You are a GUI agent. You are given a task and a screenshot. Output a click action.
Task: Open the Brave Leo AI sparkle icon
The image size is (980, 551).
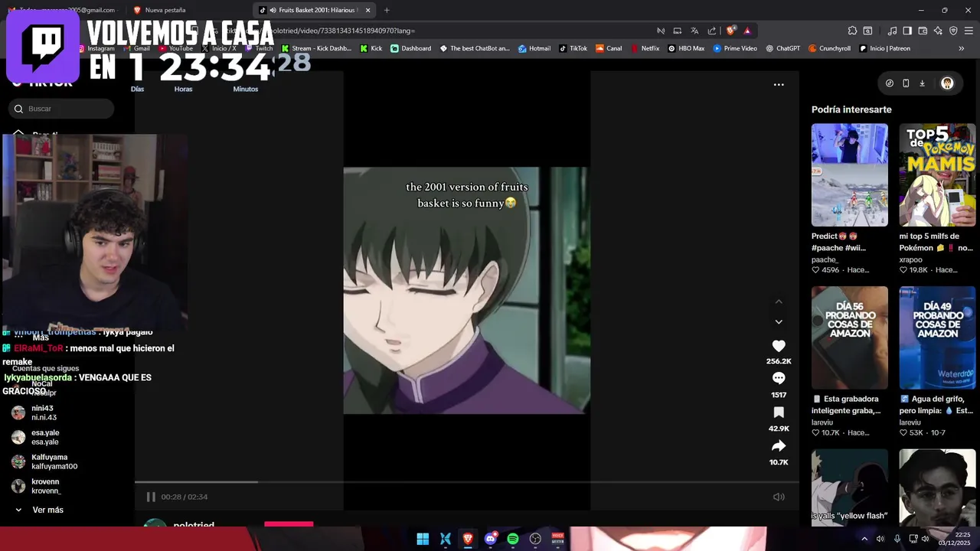(938, 31)
